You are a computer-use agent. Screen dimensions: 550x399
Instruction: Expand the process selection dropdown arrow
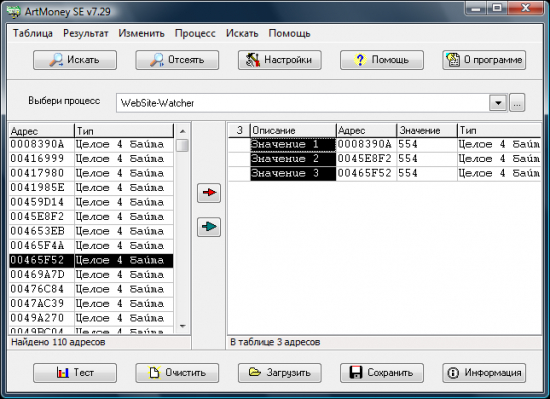[x=498, y=103]
